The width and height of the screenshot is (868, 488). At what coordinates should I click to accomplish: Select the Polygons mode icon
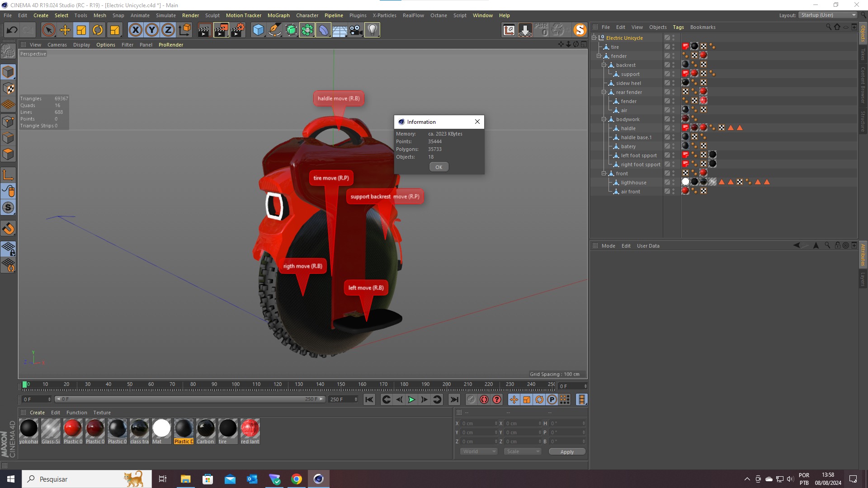(x=8, y=154)
